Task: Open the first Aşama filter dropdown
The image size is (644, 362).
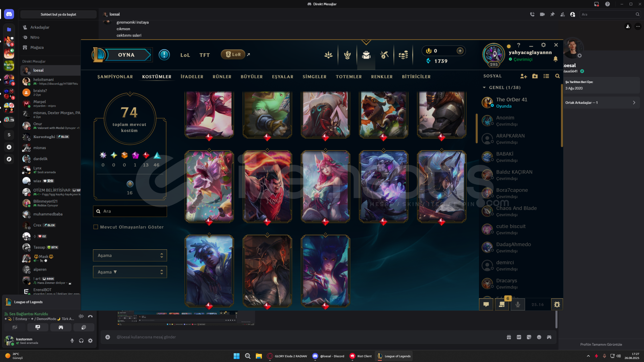Action: 130,255
